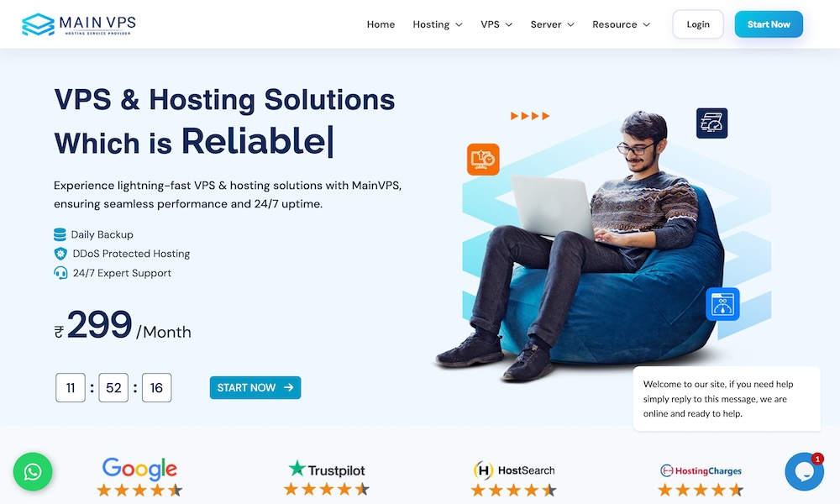840x504 pixels.
Task: Click the DDoS Protected shield icon
Action: coord(60,254)
